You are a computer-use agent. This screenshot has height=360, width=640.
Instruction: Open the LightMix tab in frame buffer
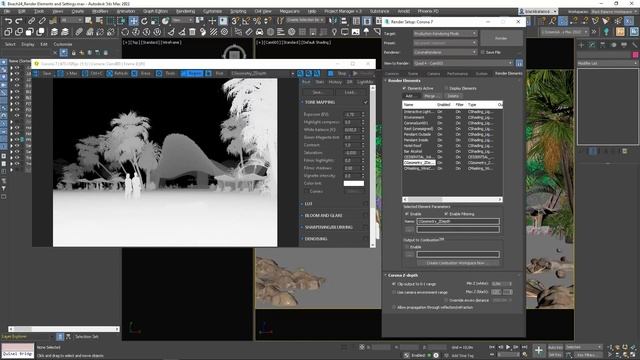coord(364,82)
